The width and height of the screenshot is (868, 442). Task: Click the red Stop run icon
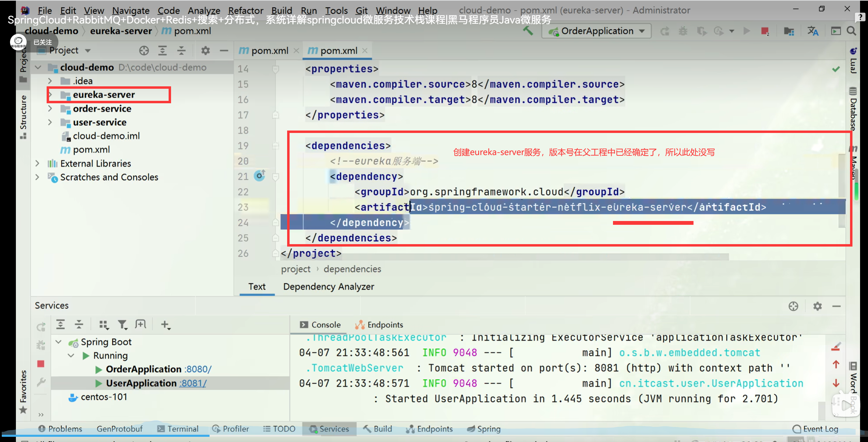click(764, 31)
